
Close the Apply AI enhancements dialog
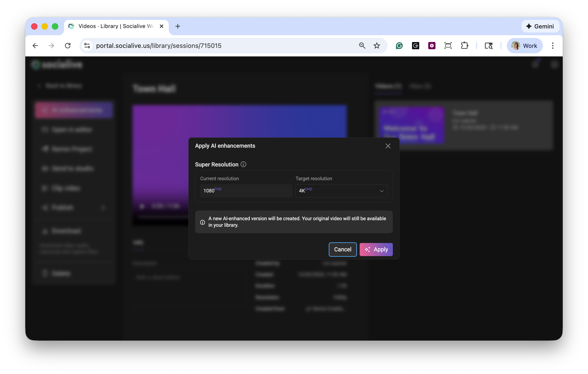pos(388,146)
